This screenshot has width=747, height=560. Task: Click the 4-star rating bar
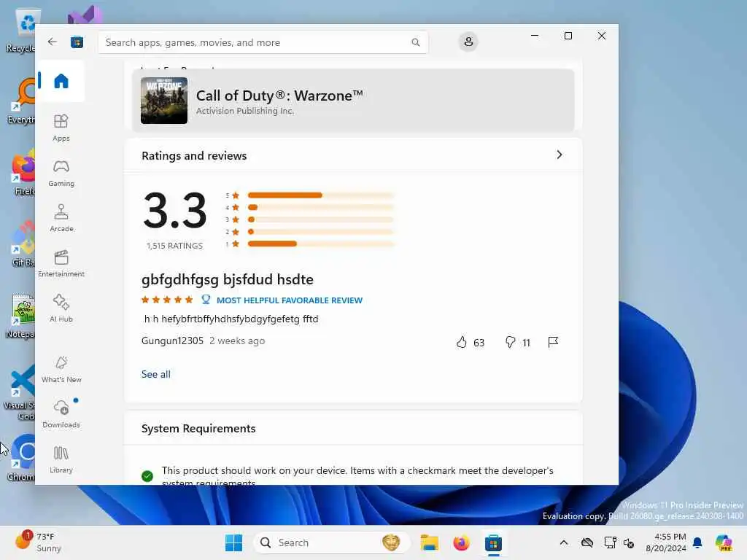coord(321,207)
